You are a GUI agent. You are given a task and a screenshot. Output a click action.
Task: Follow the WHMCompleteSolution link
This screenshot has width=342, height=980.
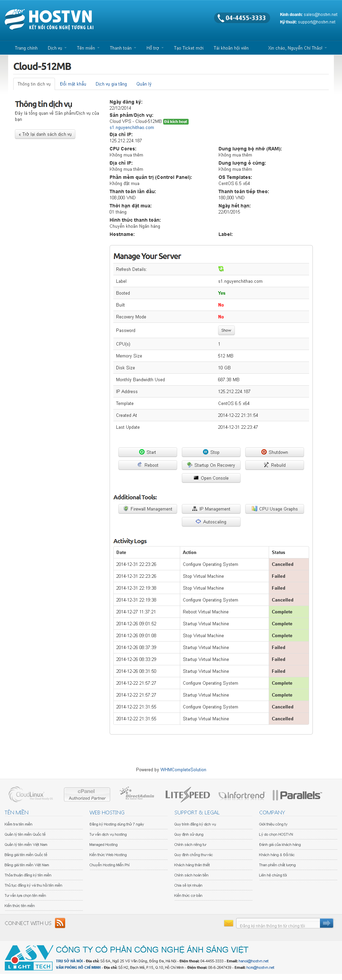coord(183,770)
